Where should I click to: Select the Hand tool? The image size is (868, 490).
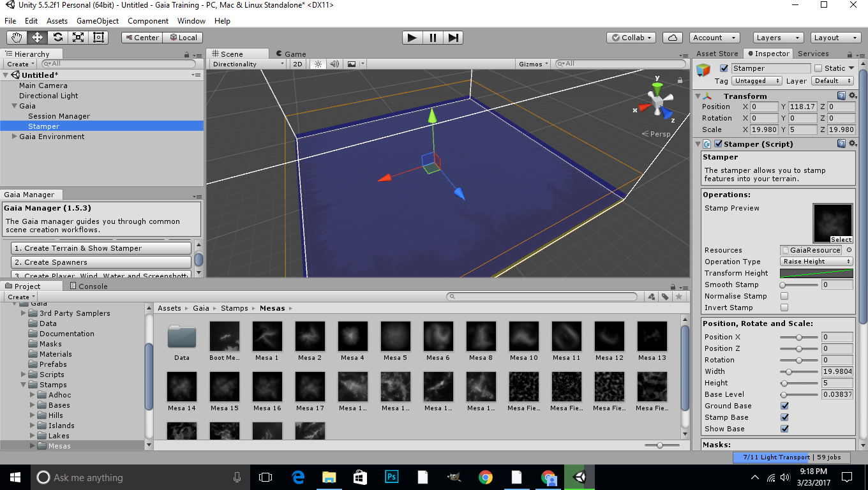point(17,38)
